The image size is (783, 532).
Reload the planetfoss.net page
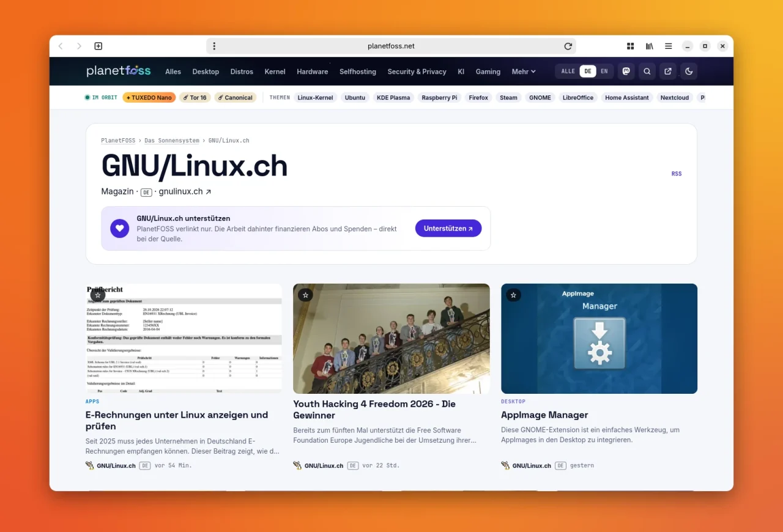pos(568,46)
